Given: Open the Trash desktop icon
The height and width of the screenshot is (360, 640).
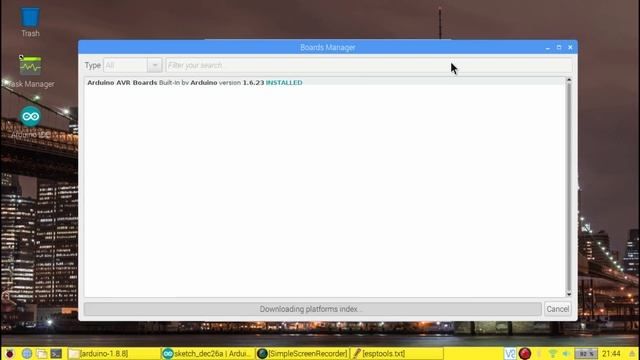Looking at the screenshot, I should pos(30,23).
